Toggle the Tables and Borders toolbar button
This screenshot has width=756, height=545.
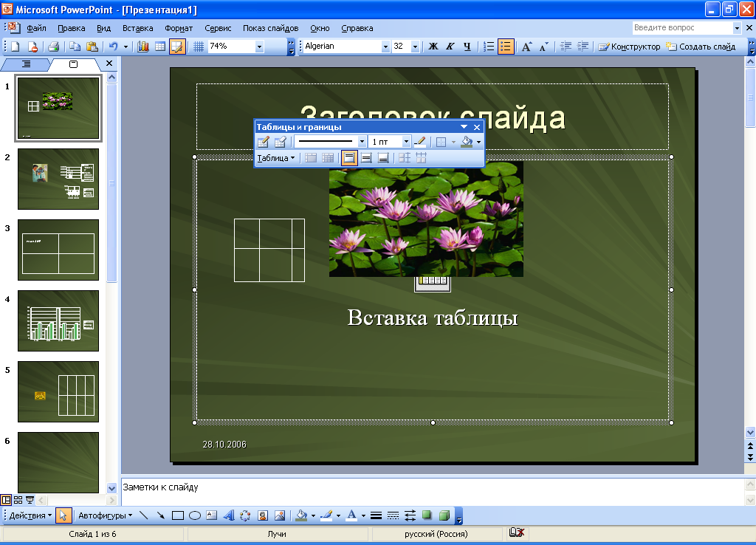coord(177,47)
